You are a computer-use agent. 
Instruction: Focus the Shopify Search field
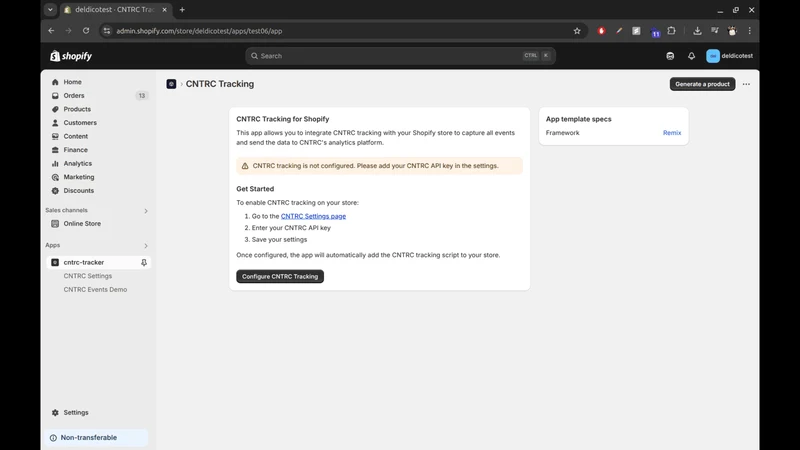400,56
